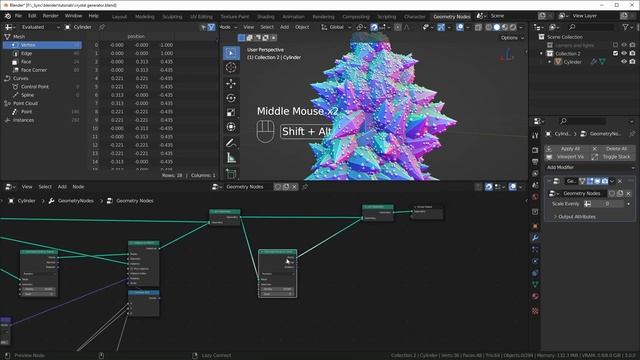Toggle X-ray mode in viewport header

(x=478, y=27)
